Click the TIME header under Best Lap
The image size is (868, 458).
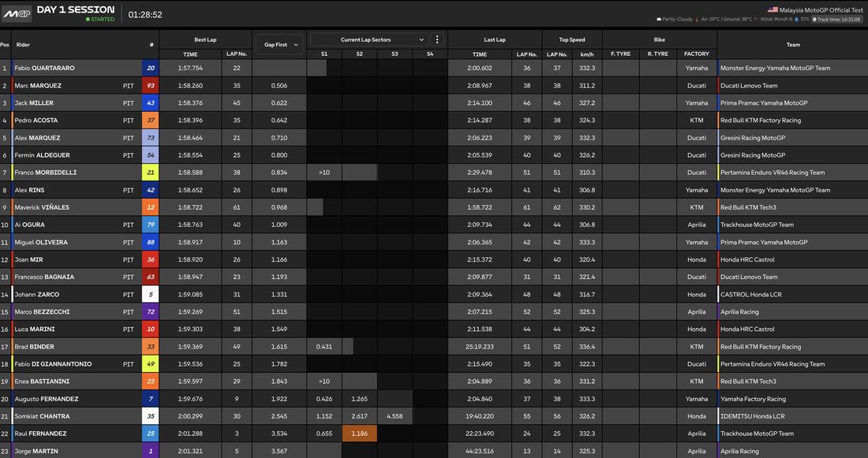(190, 54)
